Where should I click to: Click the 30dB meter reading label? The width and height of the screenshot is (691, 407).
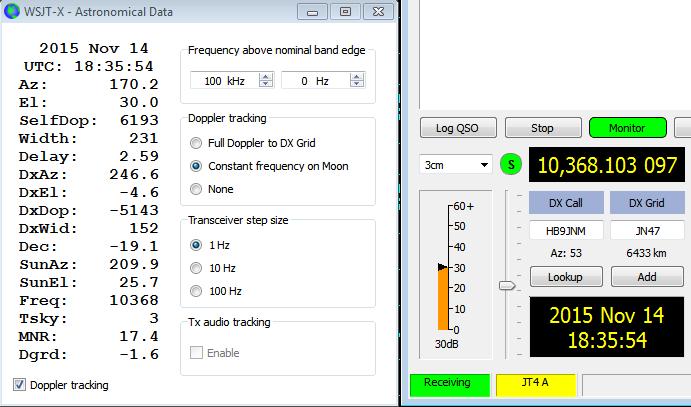446,344
